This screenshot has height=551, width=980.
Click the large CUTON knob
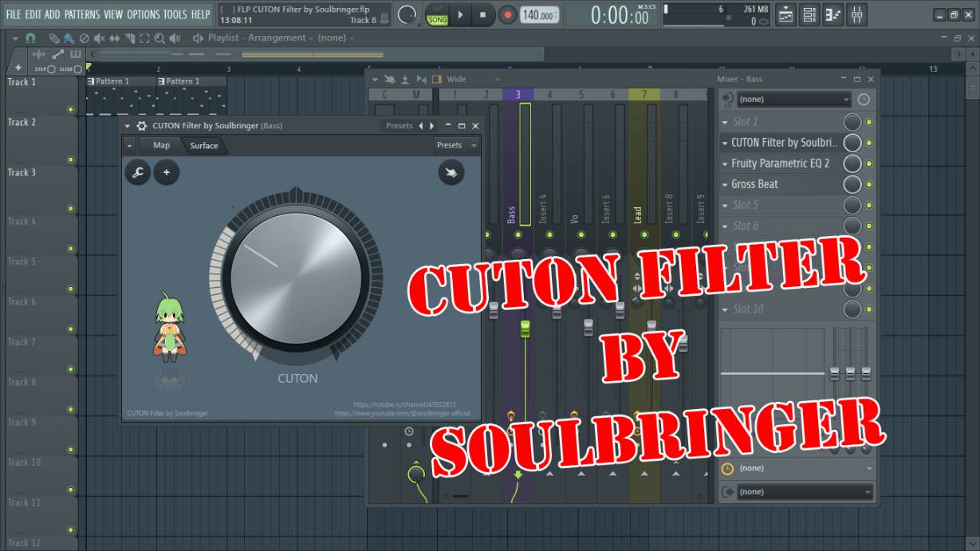296,278
